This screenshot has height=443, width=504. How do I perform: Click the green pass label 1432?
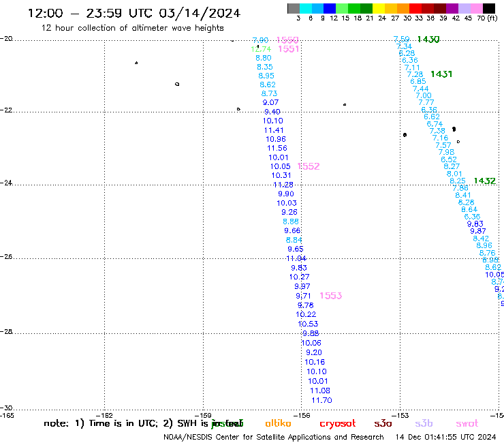pos(485,181)
